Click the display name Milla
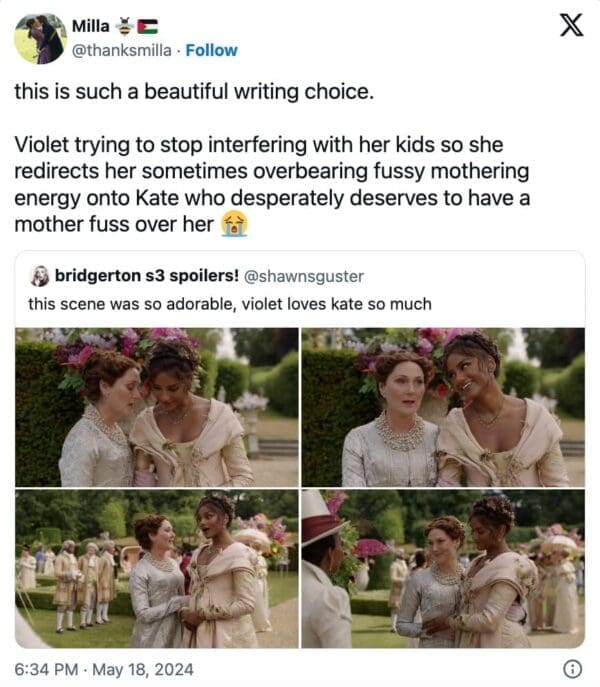Image resolution: width=600 pixels, height=687 pixels. (x=92, y=27)
